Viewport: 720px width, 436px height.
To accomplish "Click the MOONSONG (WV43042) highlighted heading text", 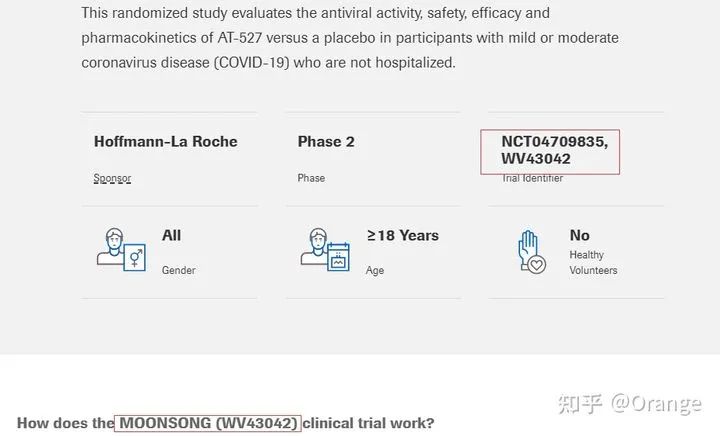I will point(208,423).
